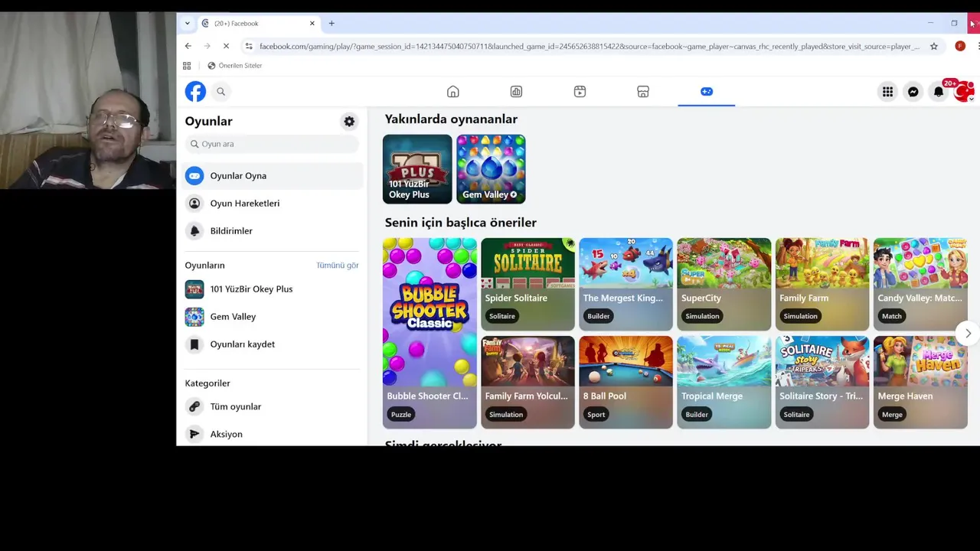Open Oyun Hareketleri in sidebar
Viewport: 980px width, 551px height.
pyautogui.click(x=273, y=204)
